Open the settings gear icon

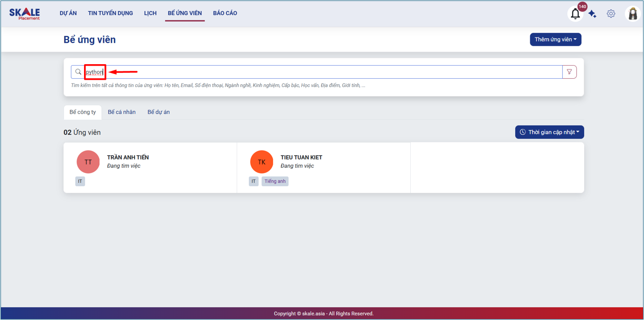click(x=611, y=14)
